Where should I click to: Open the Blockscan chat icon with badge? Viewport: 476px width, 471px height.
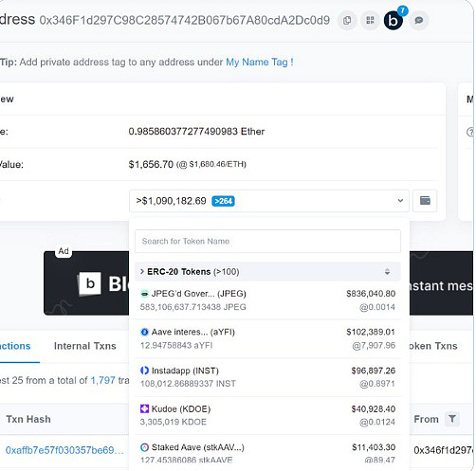(x=394, y=20)
